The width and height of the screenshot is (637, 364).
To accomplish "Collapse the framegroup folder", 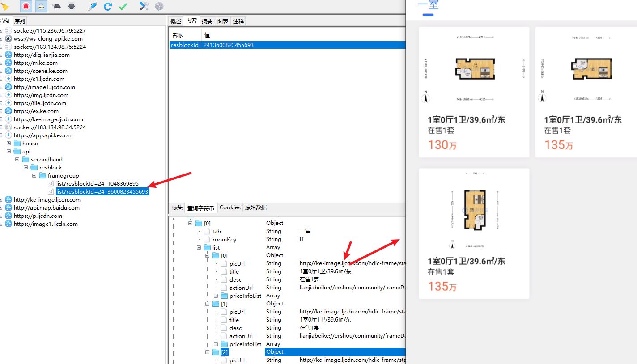I will [x=34, y=176].
